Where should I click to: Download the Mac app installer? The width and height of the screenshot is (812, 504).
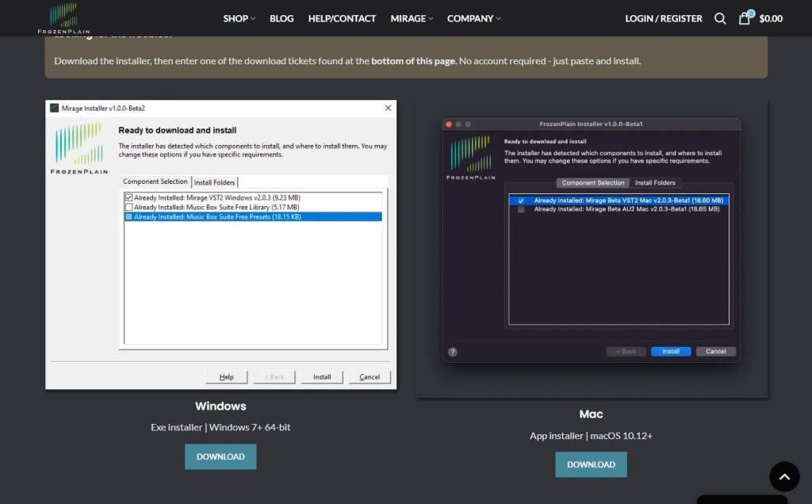pyautogui.click(x=591, y=464)
